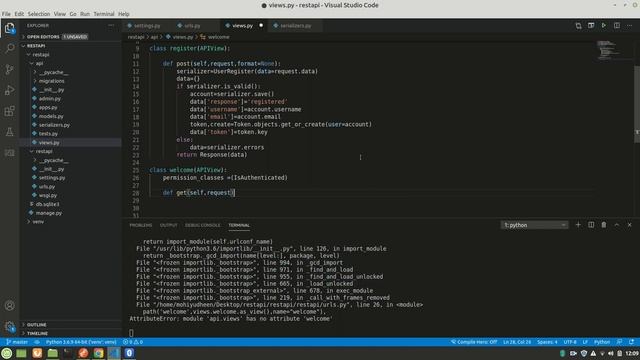640x360 pixels.
Task: Click the welcome breadcrumb symbol
Action: (x=215, y=37)
